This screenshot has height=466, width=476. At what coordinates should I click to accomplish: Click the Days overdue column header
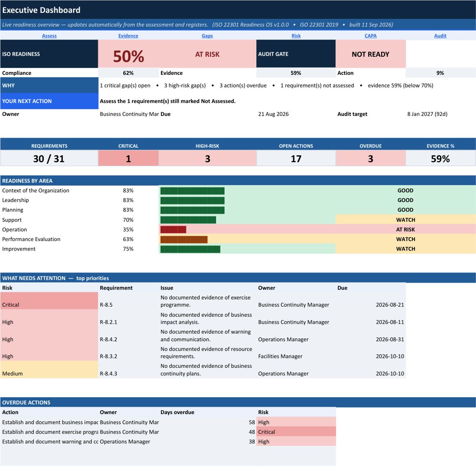coord(177,412)
